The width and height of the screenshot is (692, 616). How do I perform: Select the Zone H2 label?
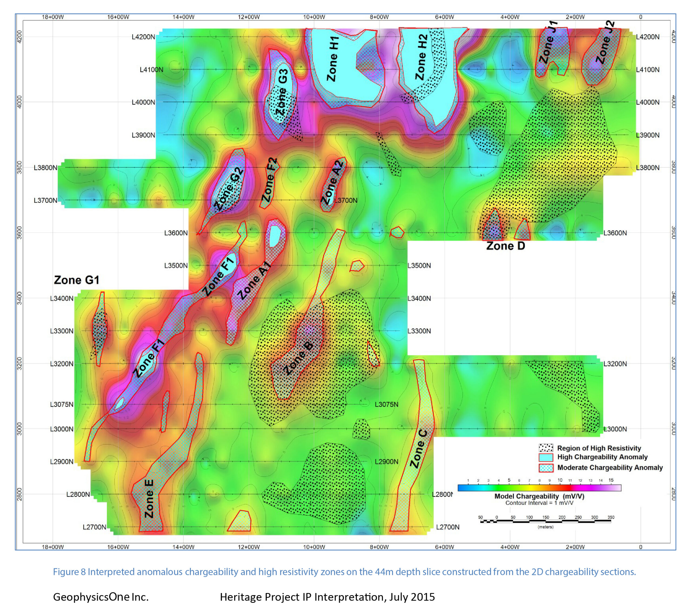point(421,57)
